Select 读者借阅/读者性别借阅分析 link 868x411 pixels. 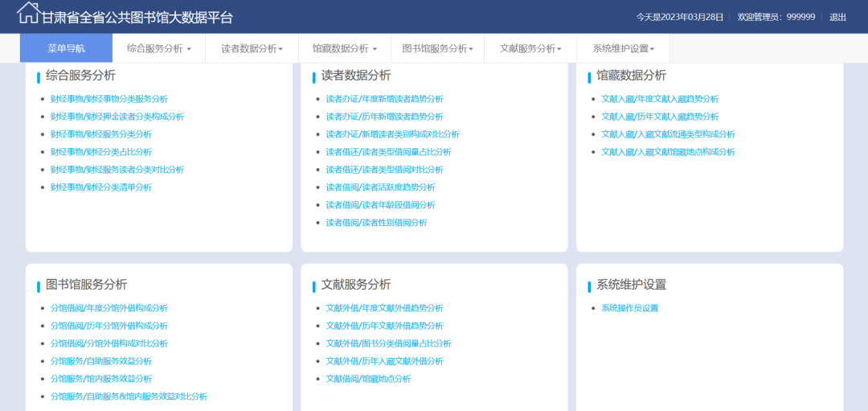click(376, 223)
